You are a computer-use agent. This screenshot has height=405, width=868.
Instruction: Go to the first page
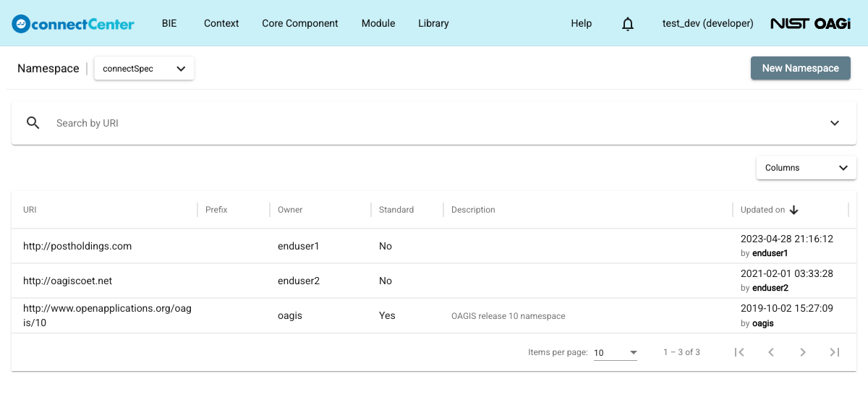(739, 352)
